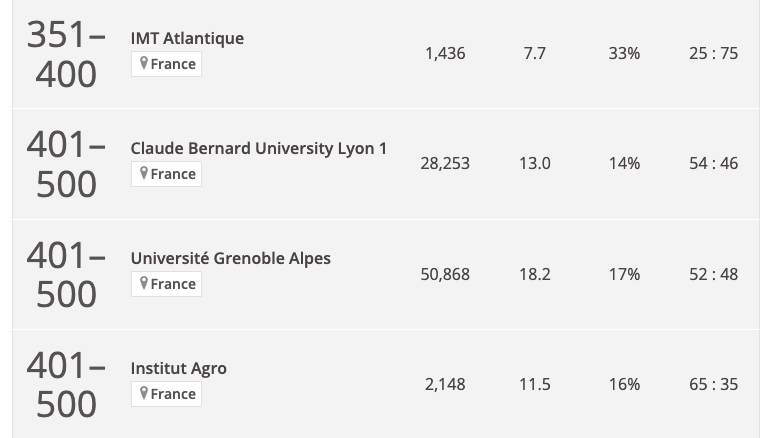Open the Université Grenoble Alpes profile
The height and width of the screenshot is (438, 769).
[231, 258]
